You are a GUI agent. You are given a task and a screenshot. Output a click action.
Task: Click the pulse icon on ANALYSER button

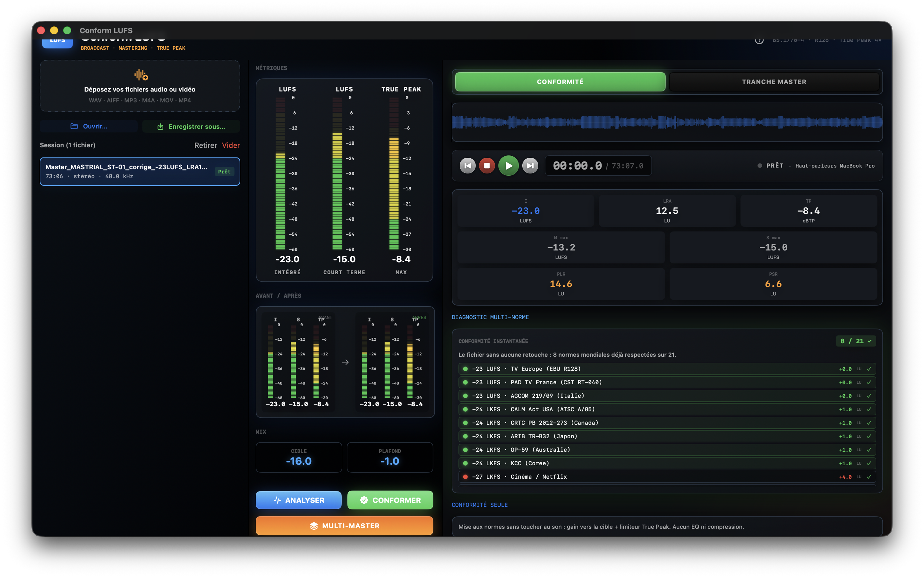point(278,500)
